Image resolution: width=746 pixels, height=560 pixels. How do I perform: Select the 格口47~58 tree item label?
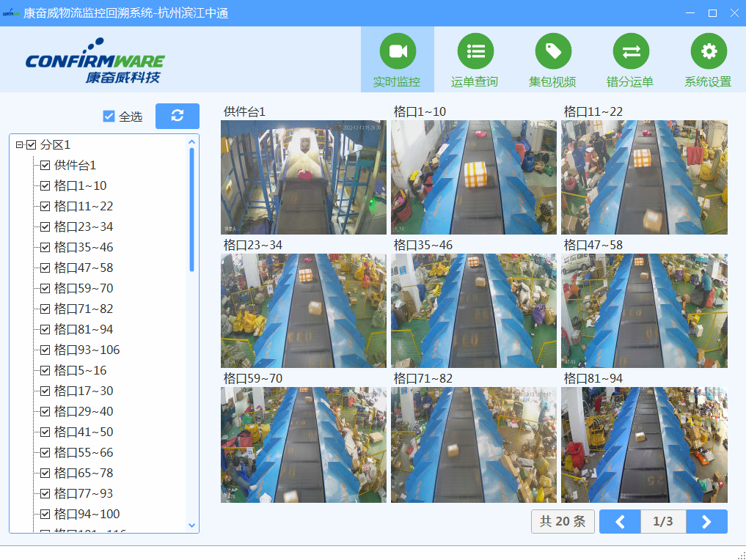click(84, 268)
